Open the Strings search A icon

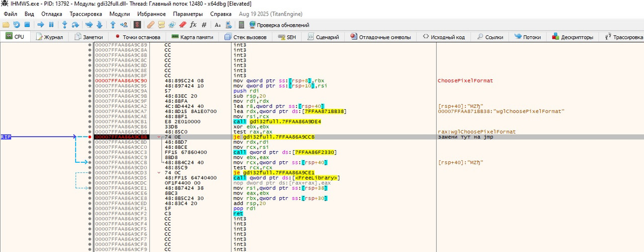tap(217, 25)
